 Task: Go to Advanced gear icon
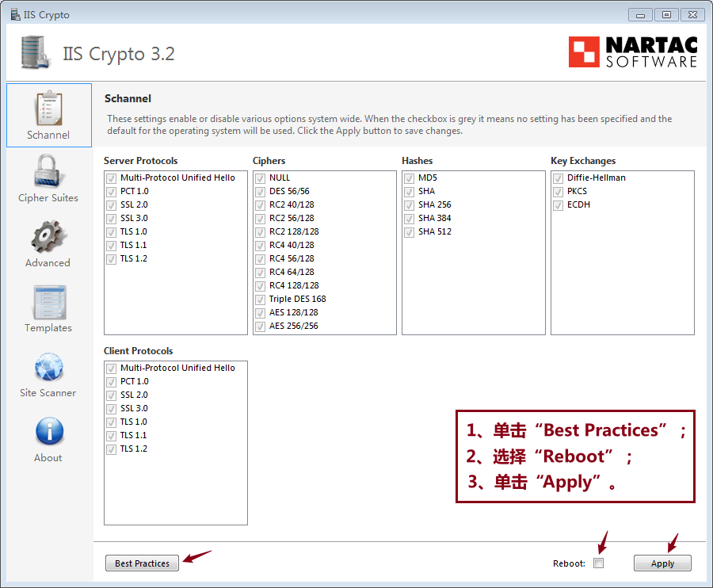[x=48, y=237]
